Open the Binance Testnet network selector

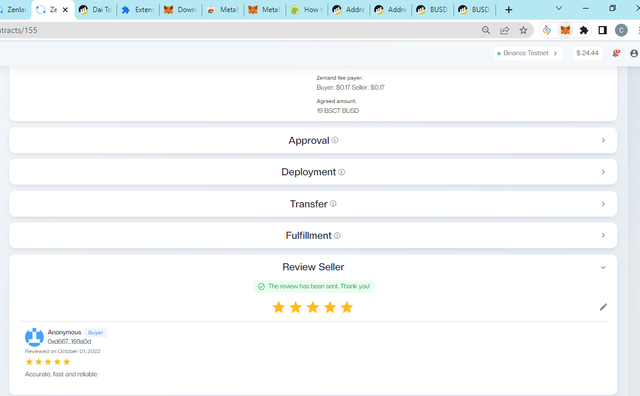527,53
